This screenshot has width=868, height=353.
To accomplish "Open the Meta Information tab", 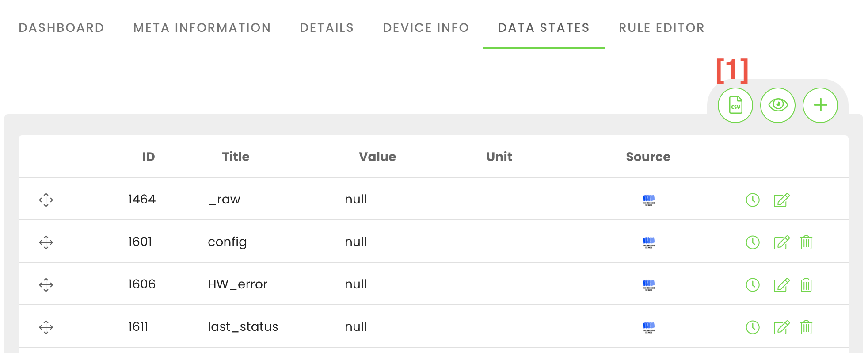I will tap(202, 28).
